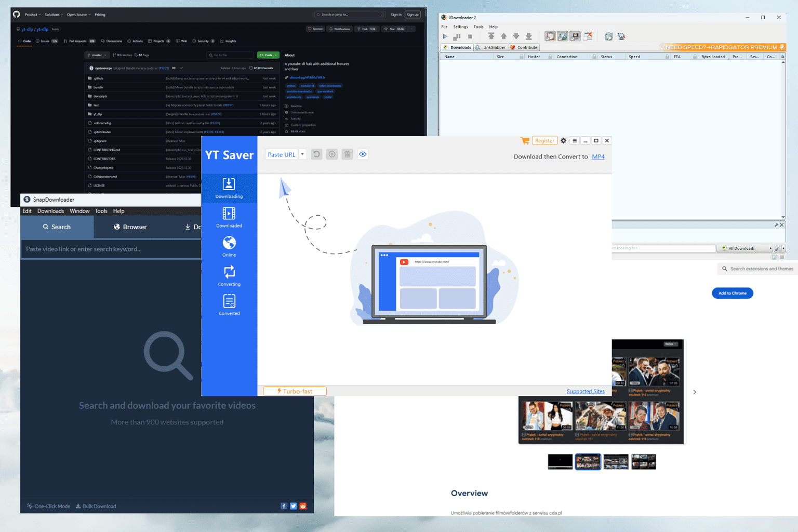Click JDownloader move down arrow
798x532 pixels.
point(516,36)
